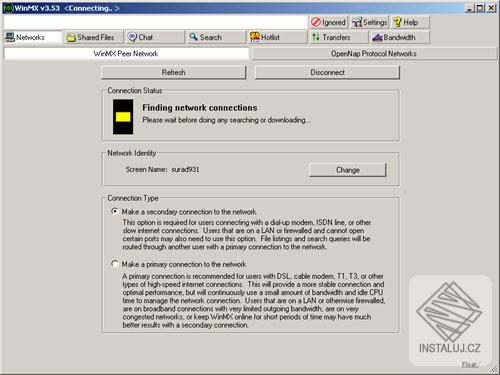The width and height of the screenshot is (500, 375).
Task: Open the Shared Files section
Action: (94, 37)
